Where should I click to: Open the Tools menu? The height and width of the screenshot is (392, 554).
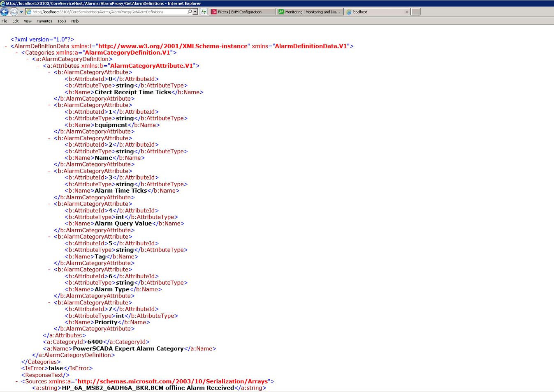tap(62, 21)
